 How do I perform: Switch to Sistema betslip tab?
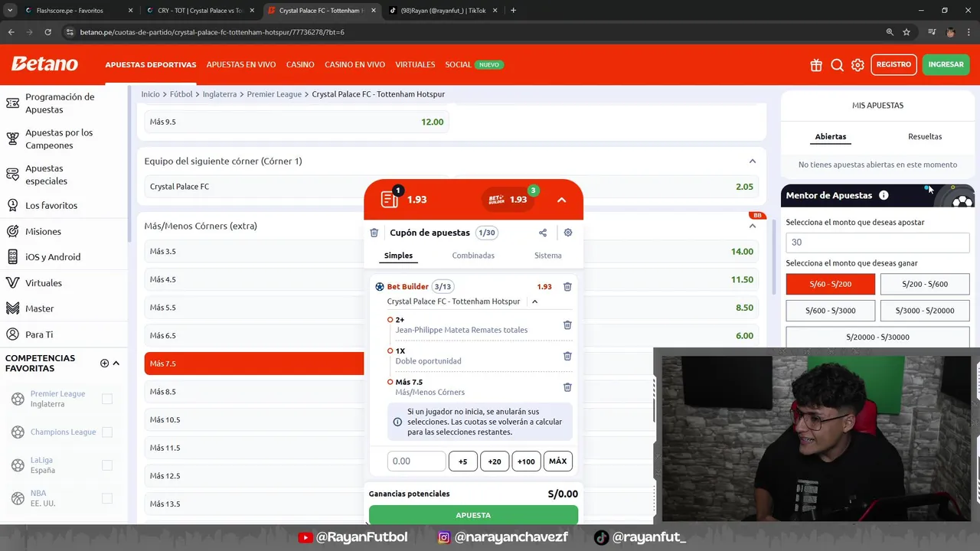548,256
